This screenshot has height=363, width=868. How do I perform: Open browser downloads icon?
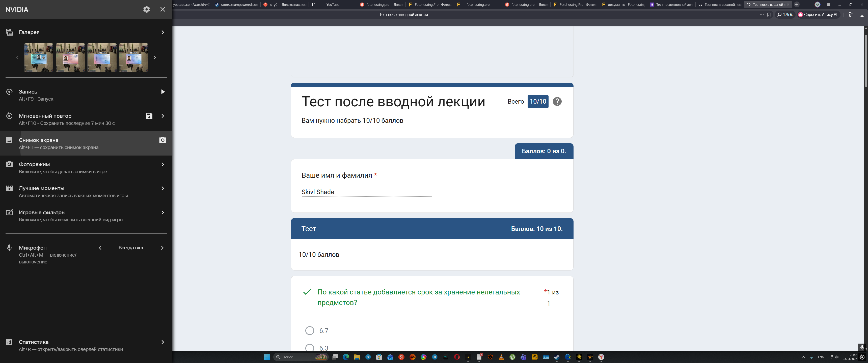click(862, 14)
